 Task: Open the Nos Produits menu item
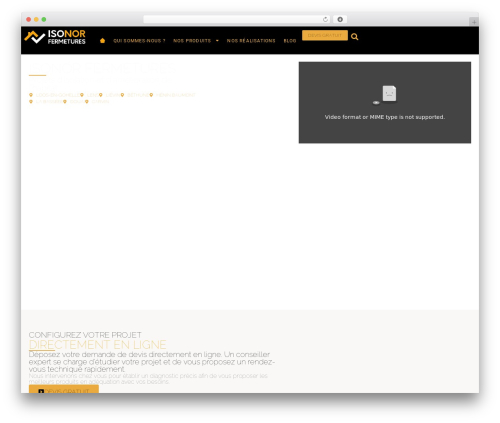(x=192, y=41)
